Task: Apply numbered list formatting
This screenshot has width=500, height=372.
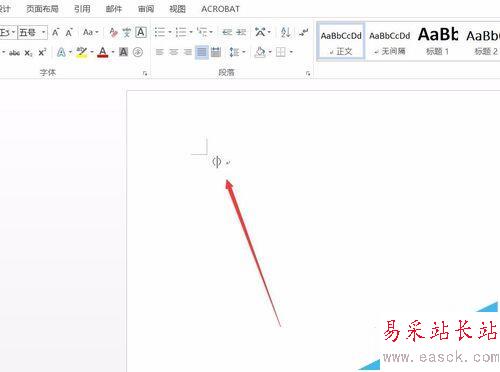Action: (181, 32)
